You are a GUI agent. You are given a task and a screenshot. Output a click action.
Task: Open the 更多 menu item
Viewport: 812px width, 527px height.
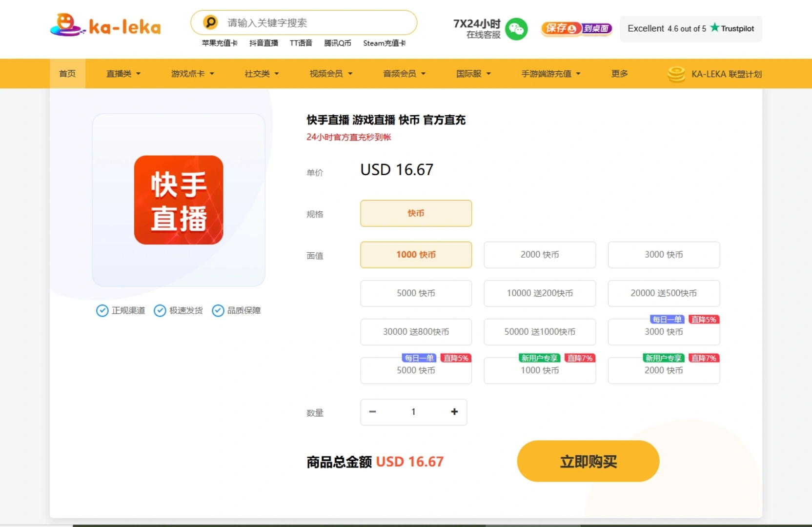point(620,74)
